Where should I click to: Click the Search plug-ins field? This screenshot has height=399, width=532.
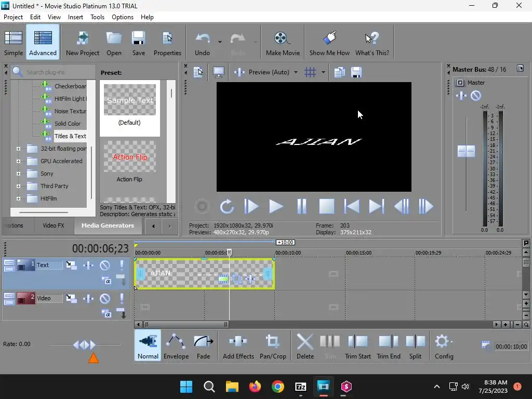click(54, 72)
